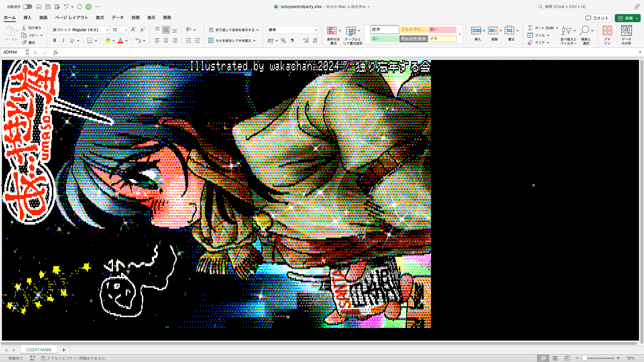The image size is (644, 362).
Task: Open the font size dropdown
Action: pos(126,30)
